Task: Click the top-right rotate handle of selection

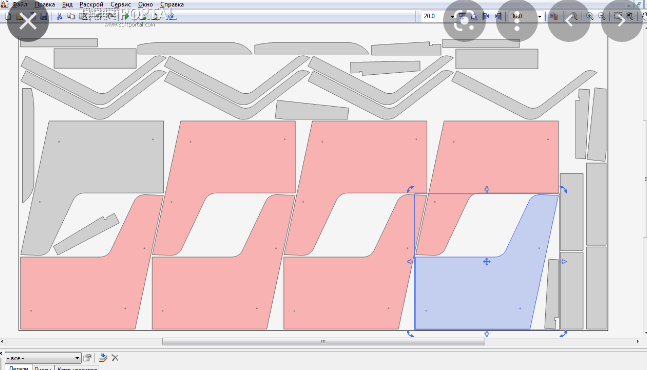Action: pos(563,189)
